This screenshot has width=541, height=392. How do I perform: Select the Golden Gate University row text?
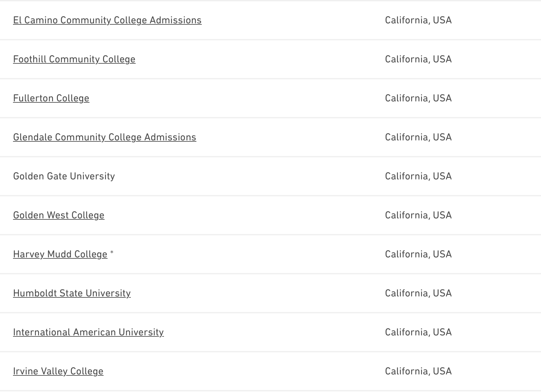coord(64,176)
